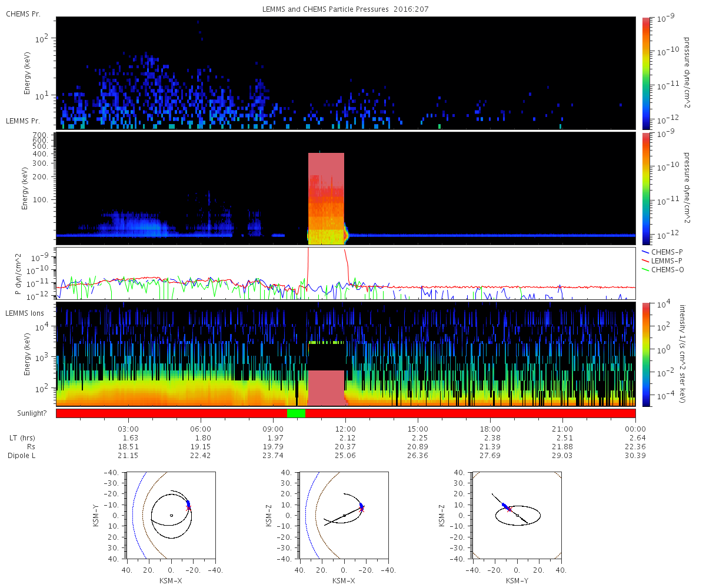Click the CHEMS-O green legend entry
The height and width of the screenshot is (588, 706).
(x=665, y=269)
